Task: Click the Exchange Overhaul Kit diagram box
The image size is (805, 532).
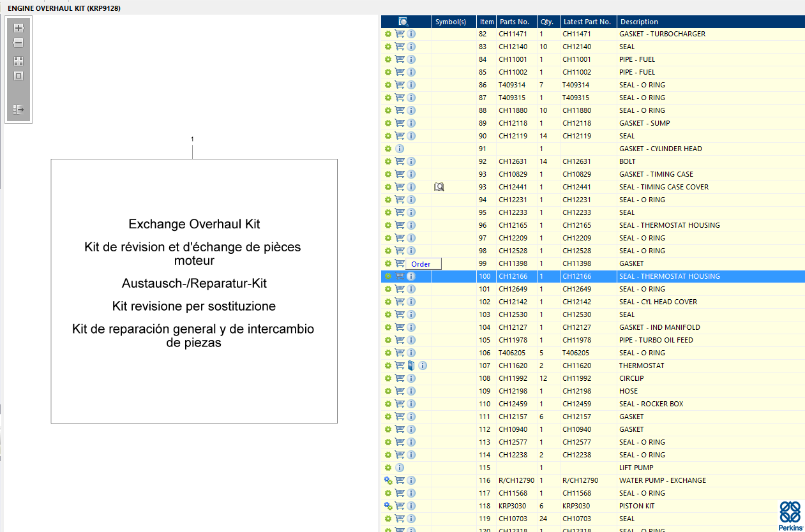Action: pyautogui.click(x=194, y=291)
